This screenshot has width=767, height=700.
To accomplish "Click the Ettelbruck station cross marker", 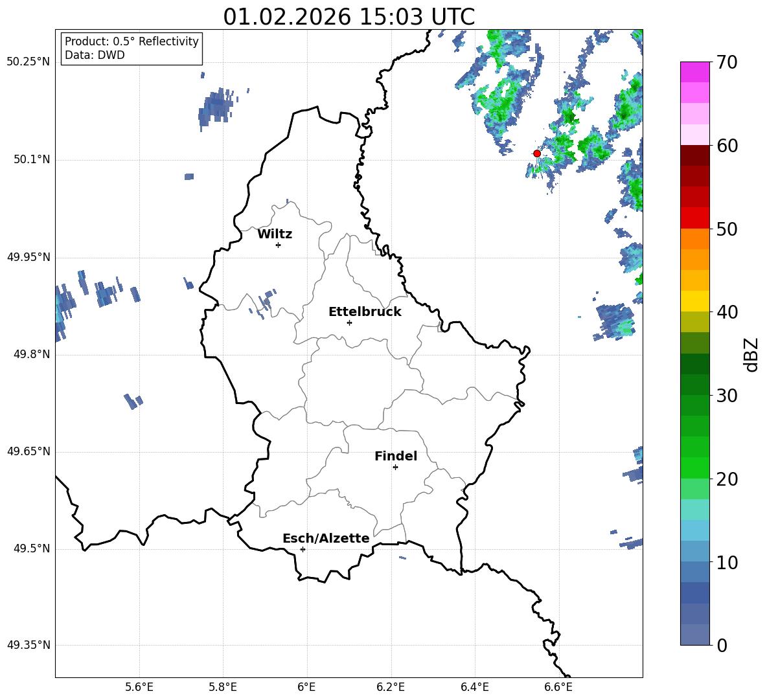I will (x=349, y=322).
